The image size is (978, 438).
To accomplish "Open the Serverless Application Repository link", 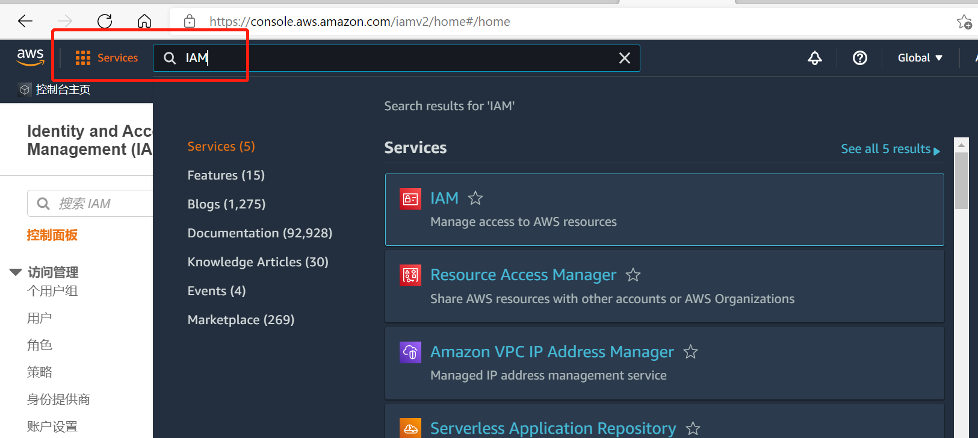I will pos(553,429).
